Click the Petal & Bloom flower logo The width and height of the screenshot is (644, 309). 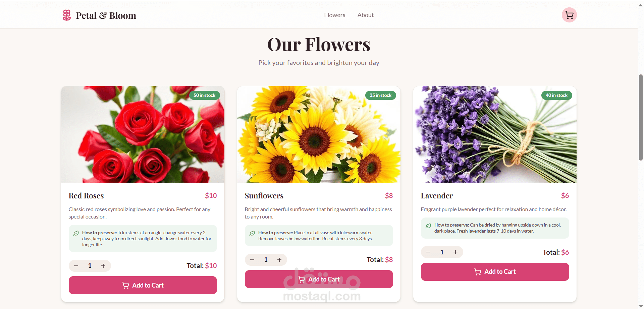pyautogui.click(x=67, y=15)
